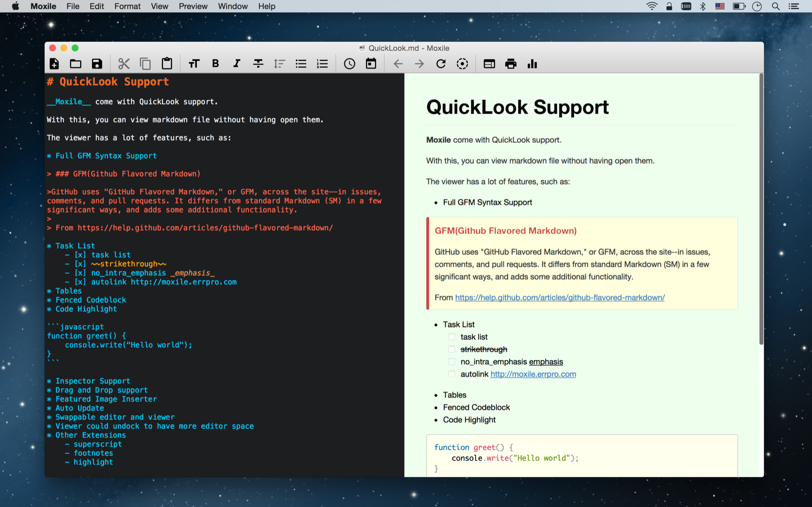Insert a bulleted list
This screenshot has width=812, height=507.
(x=301, y=63)
